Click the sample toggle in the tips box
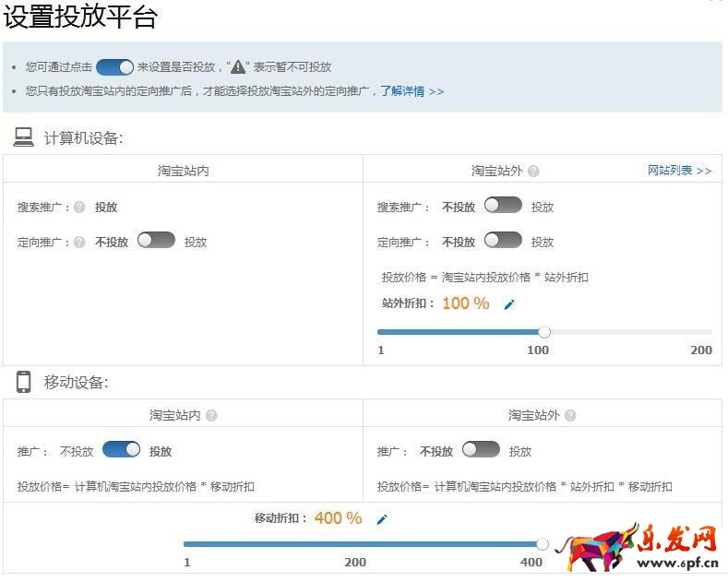728x582 pixels. coord(114,66)
